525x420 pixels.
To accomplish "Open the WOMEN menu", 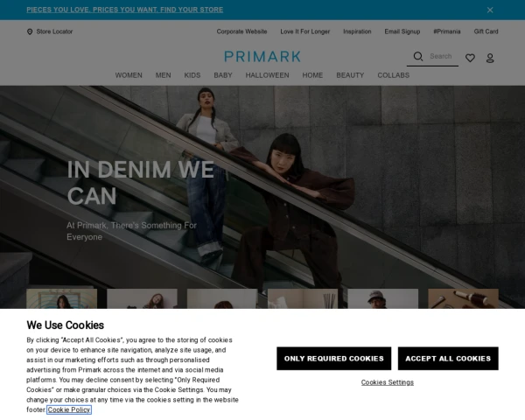I will [129, 75].
